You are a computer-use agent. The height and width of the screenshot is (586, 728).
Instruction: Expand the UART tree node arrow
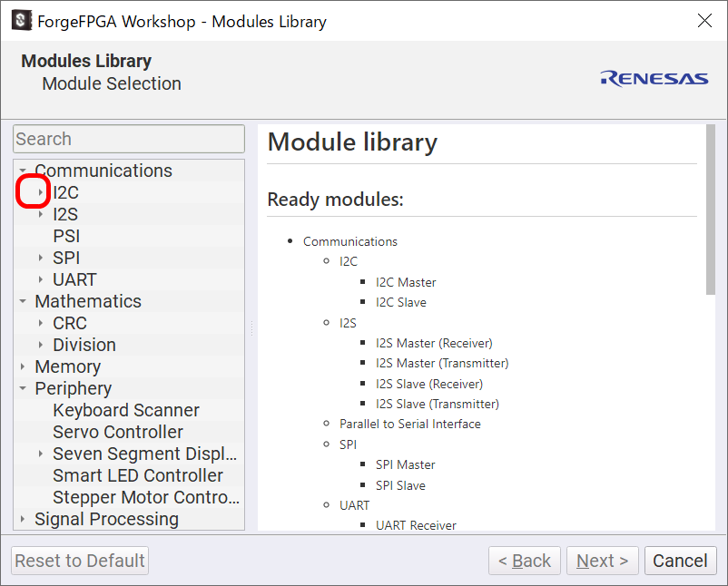click(x=40, y=279)
